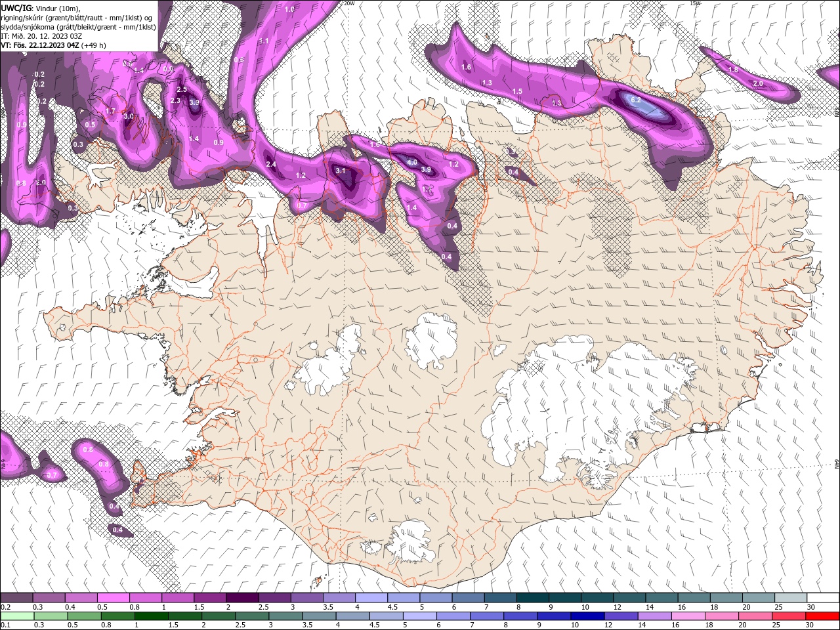Select the bright pink upper-scale swatch at 0.5
The height and width of the screenshot is (630, 840).
click(113, 598)
